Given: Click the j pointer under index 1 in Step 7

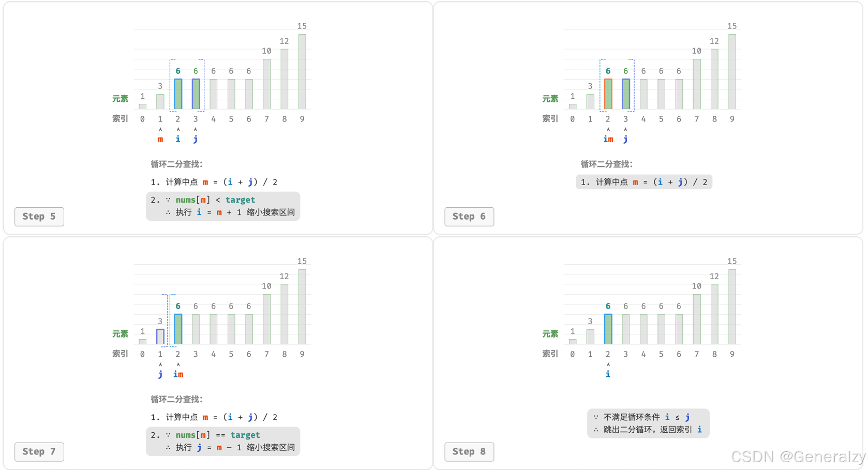Looking at the screenshot, I should pos(160,375).
